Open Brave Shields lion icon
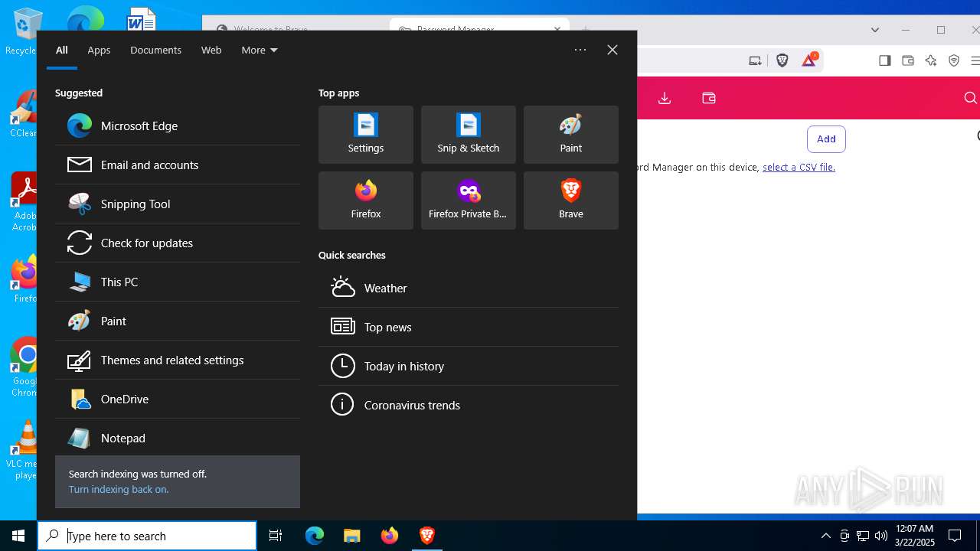The width and height of the screenshot is (980, 551). coord(782,60)
